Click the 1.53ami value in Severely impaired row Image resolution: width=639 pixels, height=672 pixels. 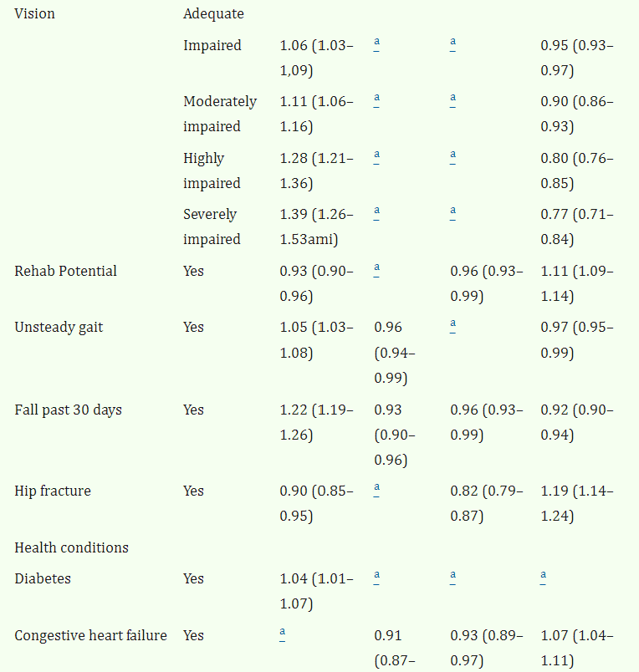tap(309, 239)
